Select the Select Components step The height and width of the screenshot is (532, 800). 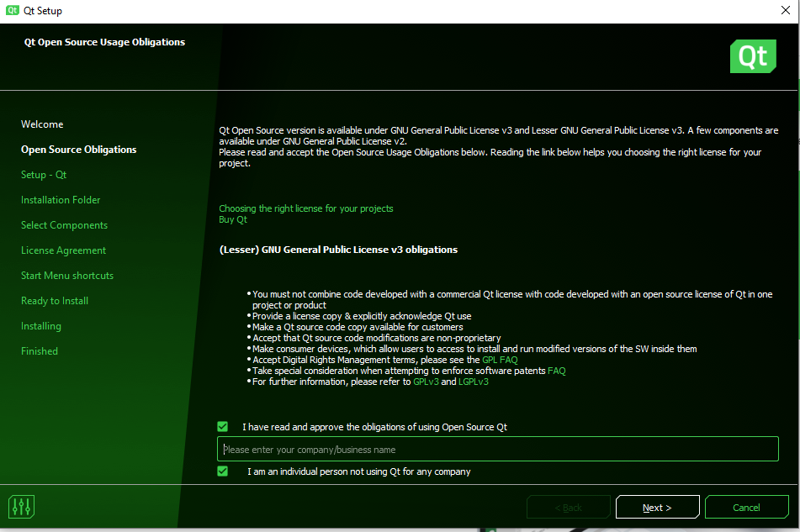pos(64,225)
